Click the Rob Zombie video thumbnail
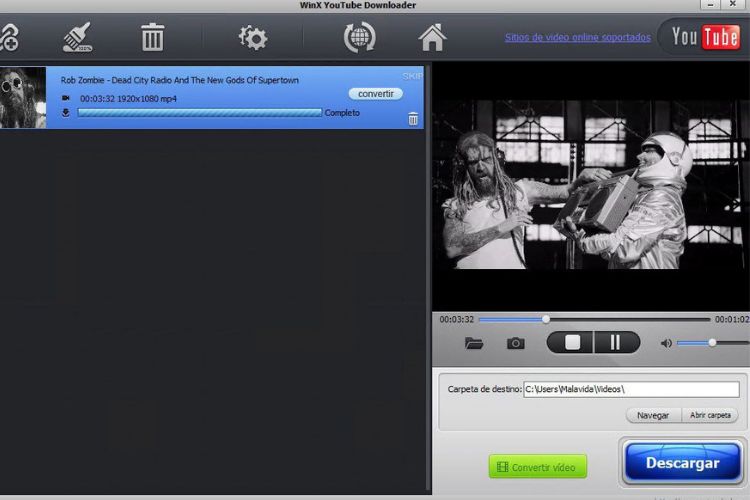Screen dimensions: 750x500 (23, 98)
